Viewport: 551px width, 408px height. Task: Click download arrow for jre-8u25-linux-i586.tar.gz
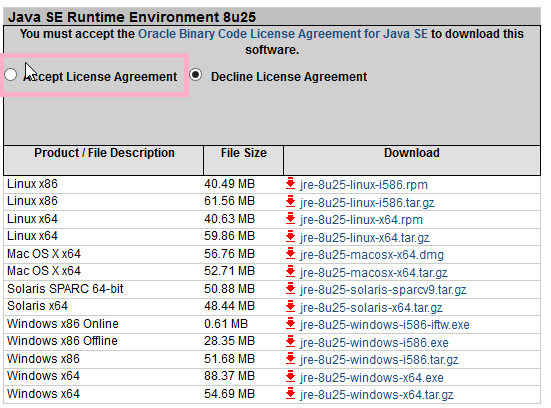[x=290, y=202]
